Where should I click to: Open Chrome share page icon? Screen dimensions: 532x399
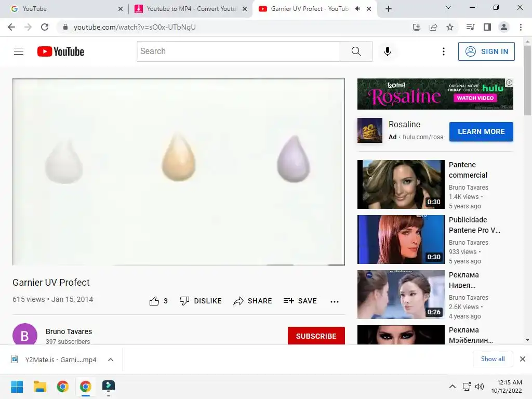(433, 27)
